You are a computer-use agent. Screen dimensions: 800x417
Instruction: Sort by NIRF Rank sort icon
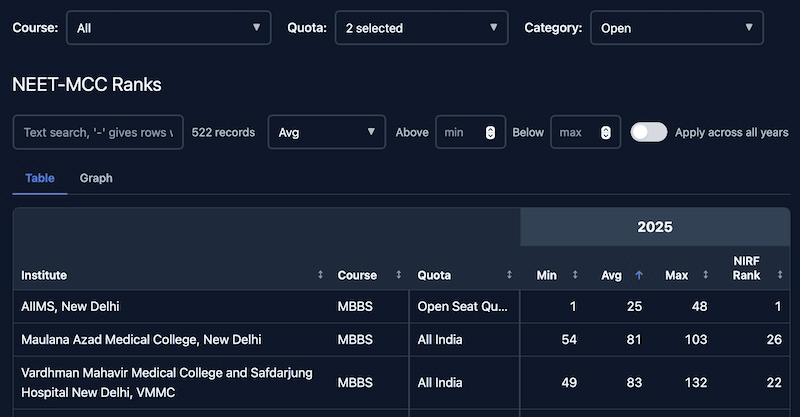click(780, 275)
